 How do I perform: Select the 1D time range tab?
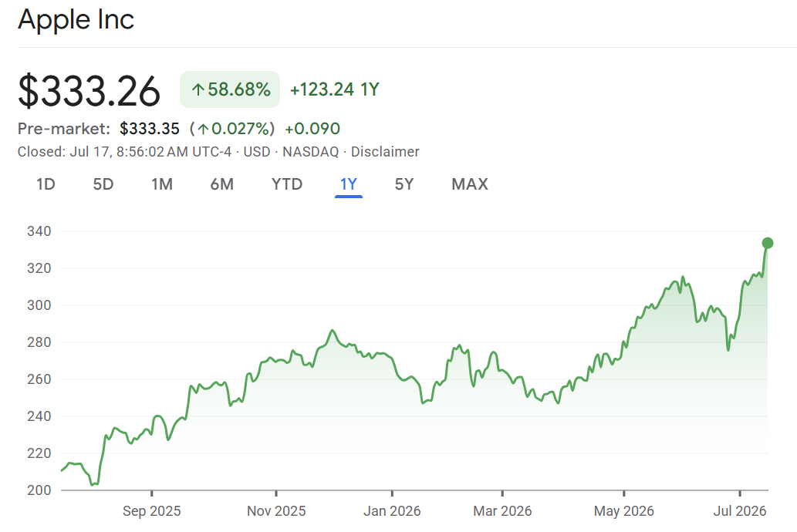click(46, 184)
